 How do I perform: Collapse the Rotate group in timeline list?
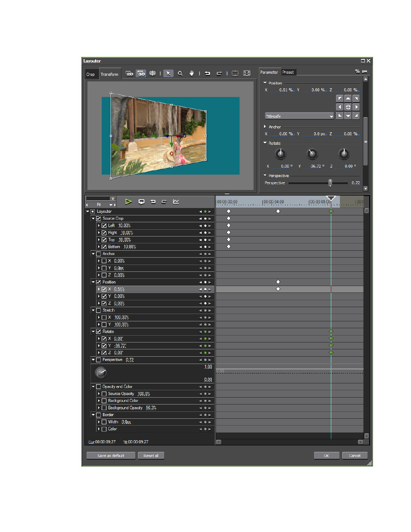[x=93, y=332]
